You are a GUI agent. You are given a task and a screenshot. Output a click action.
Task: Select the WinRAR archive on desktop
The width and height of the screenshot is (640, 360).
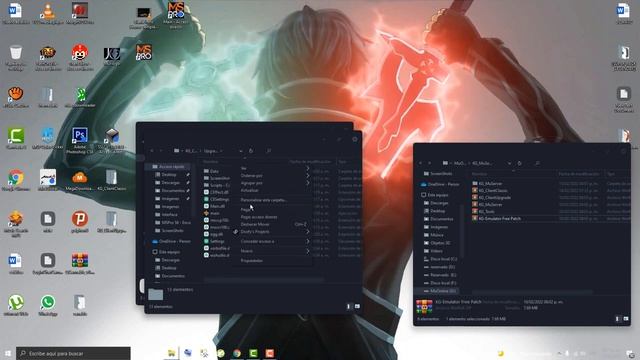pyautogui.click(x=80, y=264)
